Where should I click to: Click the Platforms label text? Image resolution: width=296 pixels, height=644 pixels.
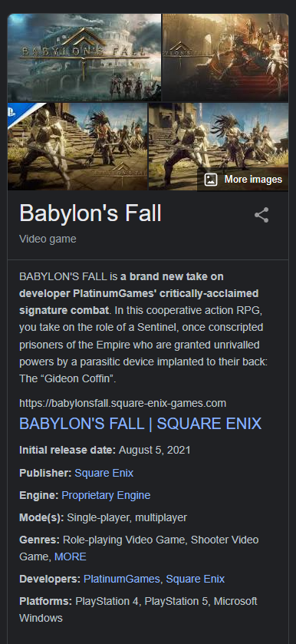click(45, 601)
